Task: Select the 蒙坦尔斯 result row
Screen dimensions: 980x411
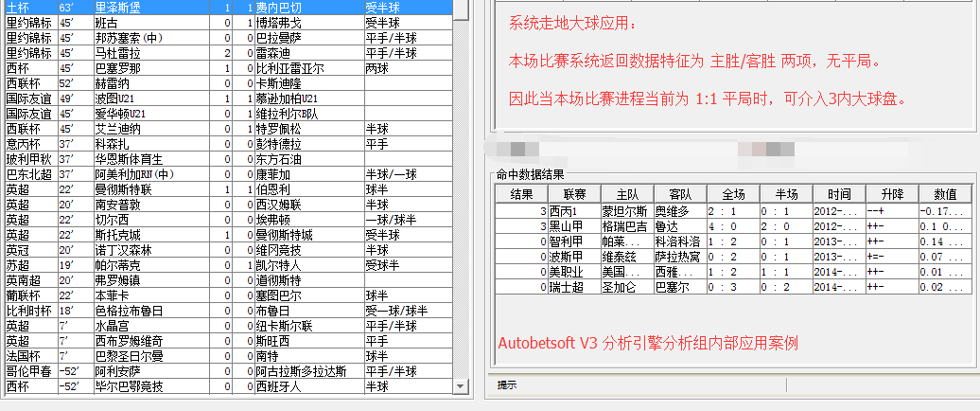Action: [x=728, y=211]
